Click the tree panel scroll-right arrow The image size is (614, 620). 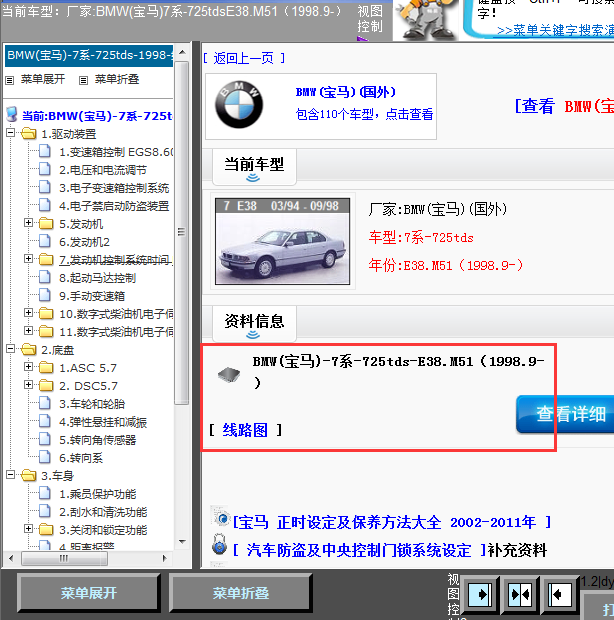point(164,558)
